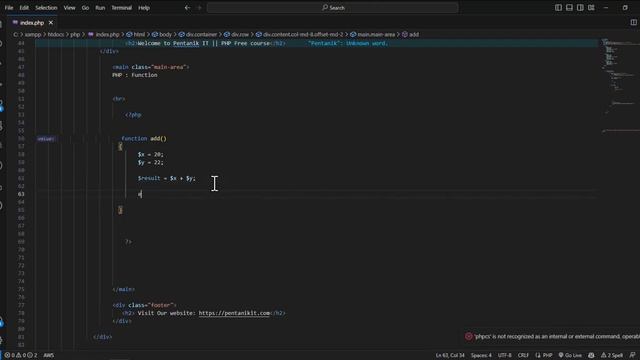Expand the php folder breadcrumb
640x360 pixels.
pos(75,34)
